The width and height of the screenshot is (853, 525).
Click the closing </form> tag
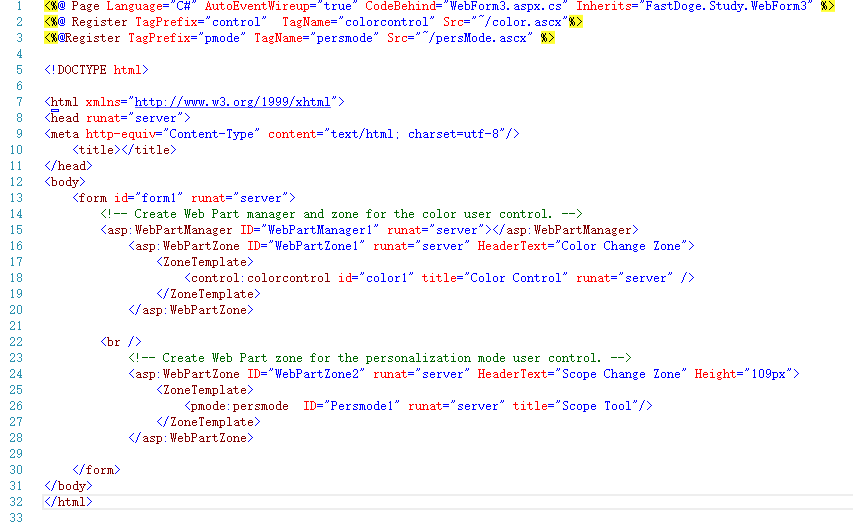pos(96,470)
